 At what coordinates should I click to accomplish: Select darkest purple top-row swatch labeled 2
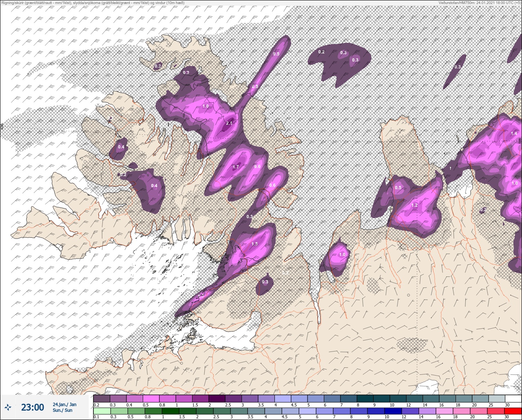[x=217, y=398]
